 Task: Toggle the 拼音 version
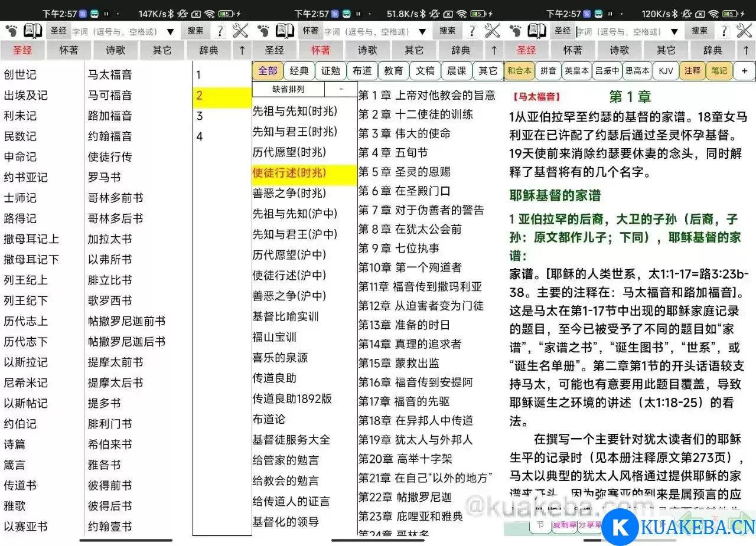548,71
